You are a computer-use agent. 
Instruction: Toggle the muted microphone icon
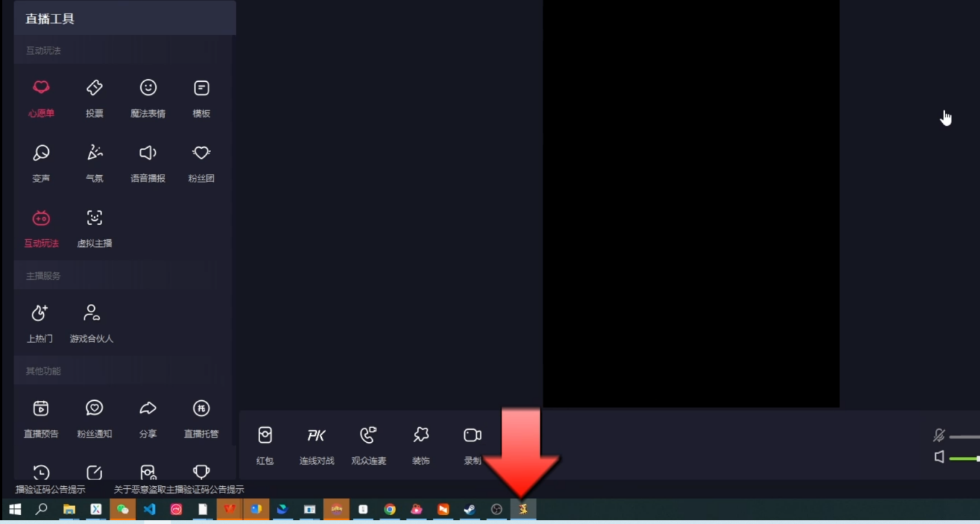click(939, 435)
